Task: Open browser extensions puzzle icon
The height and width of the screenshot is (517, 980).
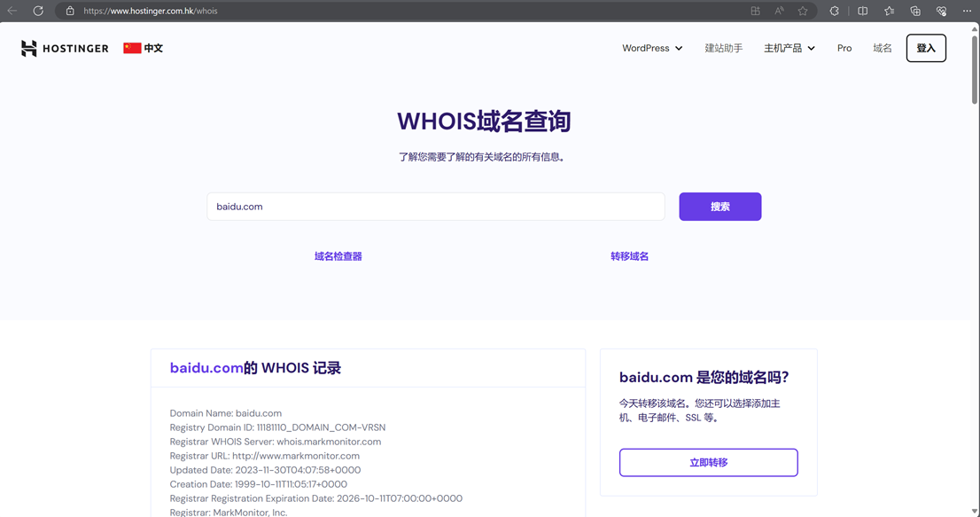Action: coord(834,11)
